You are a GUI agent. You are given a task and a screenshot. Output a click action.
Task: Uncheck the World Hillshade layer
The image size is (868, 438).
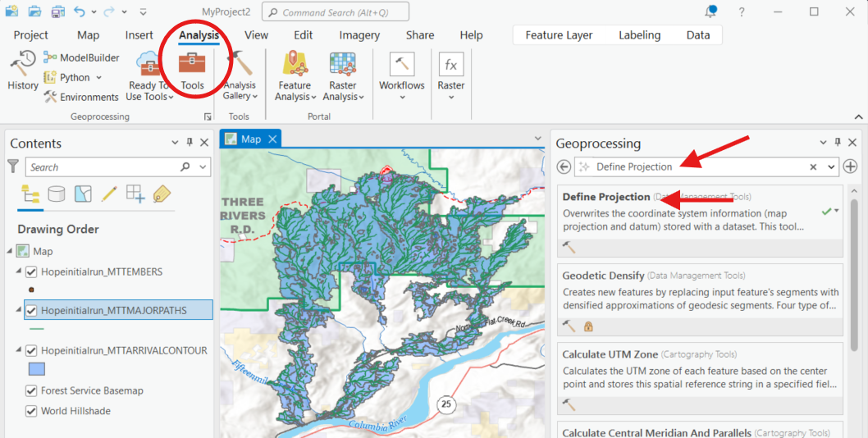pyautogui.click(x=31, y=412)
